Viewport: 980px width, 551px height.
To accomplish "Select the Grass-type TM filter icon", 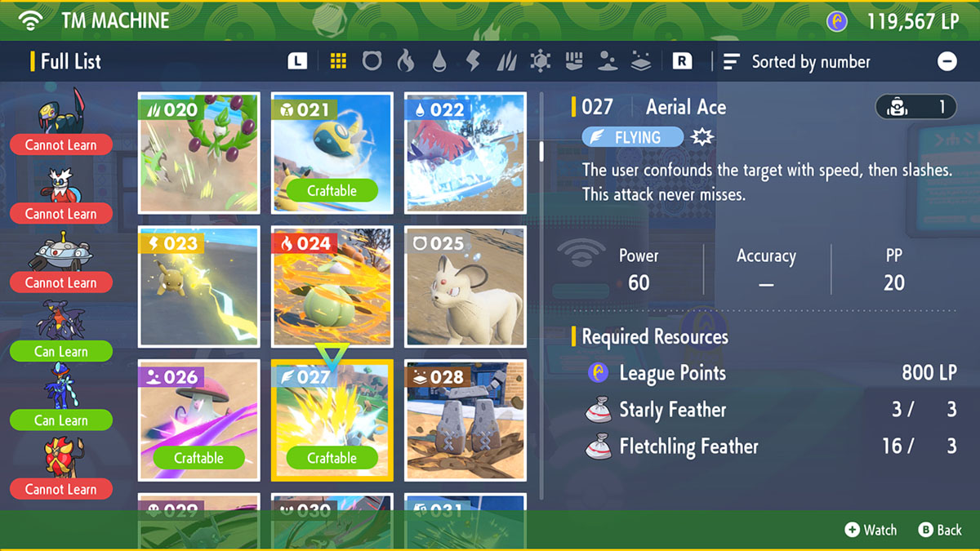I will point(506,61).
